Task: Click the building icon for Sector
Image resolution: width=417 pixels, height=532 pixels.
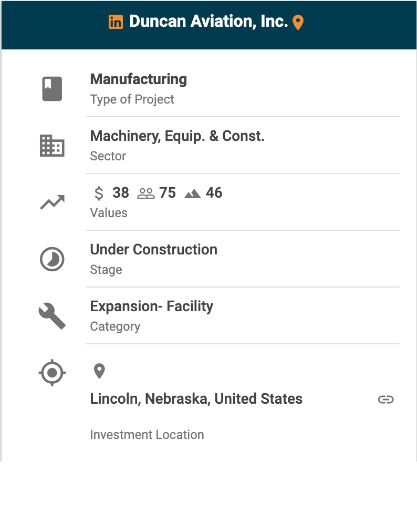Action: (52, 146)
